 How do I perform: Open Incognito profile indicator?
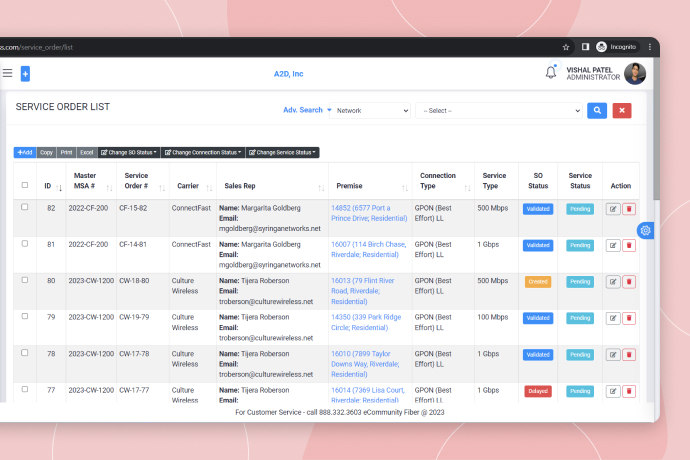click(x=616, y=47)
